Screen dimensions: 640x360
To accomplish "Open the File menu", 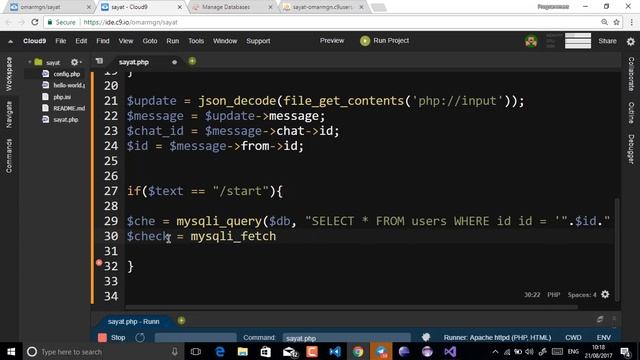I will pyautogui.click(x=61, y=41).
